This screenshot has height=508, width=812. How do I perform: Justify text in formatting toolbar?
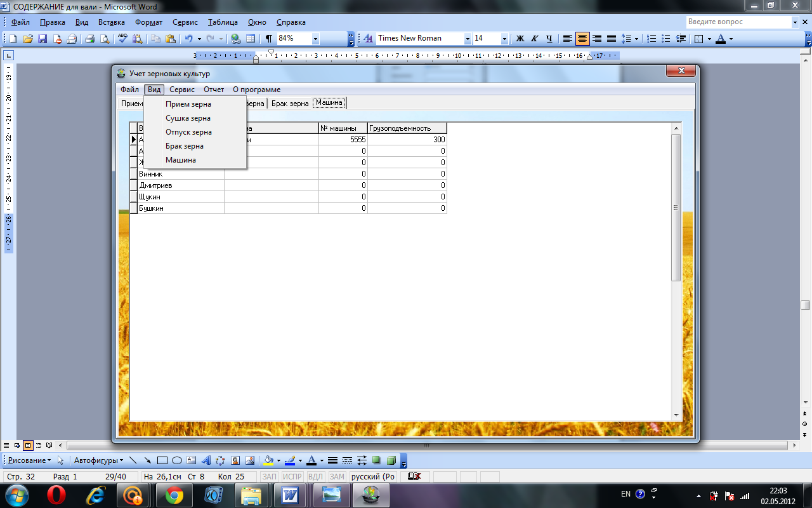(x=612, y=39)
